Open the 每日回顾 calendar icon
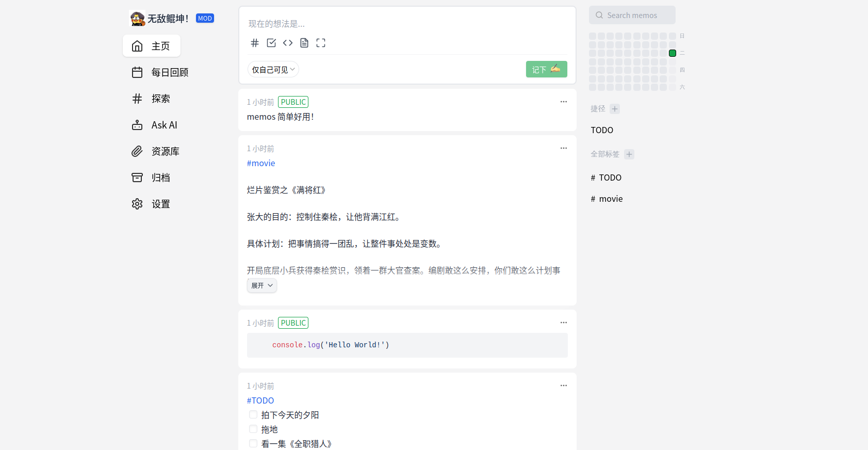 (137, 72)
